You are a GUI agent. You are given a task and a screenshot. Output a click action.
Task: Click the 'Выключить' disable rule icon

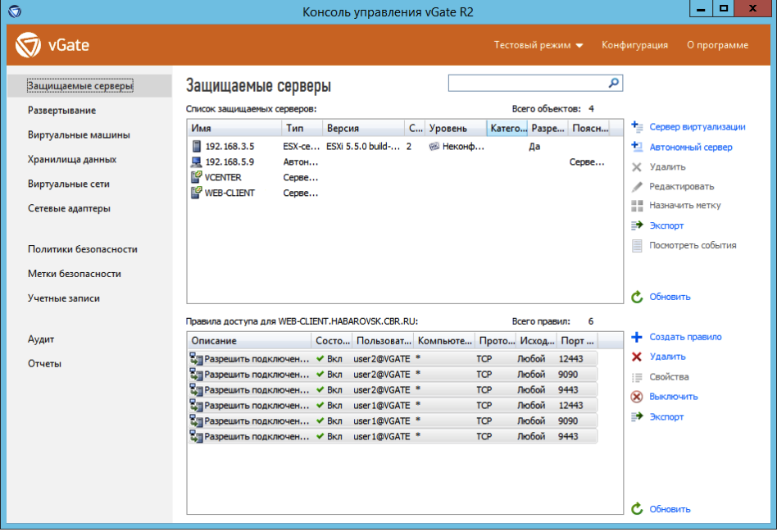coord(637,397)
